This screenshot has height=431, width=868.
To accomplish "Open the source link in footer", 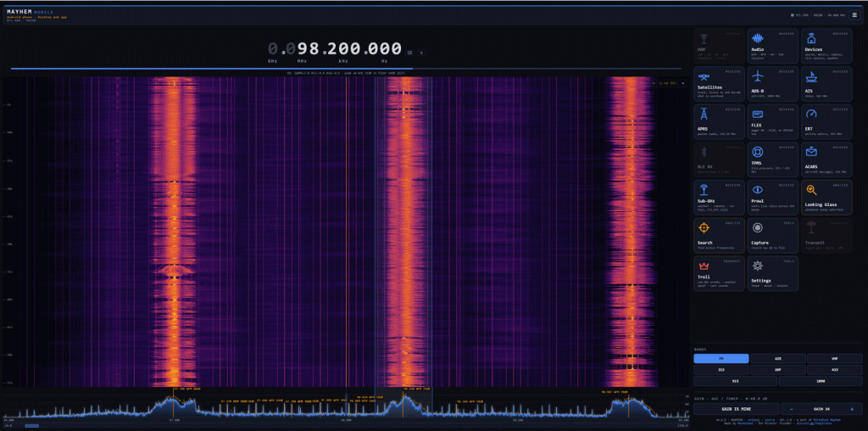I will [770, 420].
